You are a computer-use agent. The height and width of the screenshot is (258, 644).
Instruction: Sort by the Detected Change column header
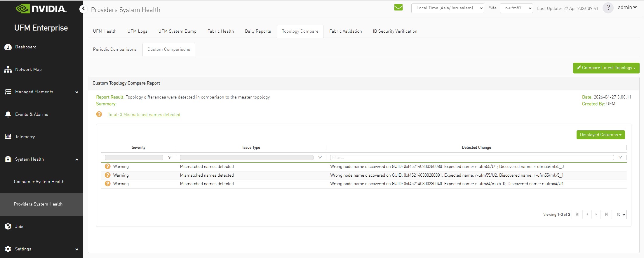tap(476, 148)
